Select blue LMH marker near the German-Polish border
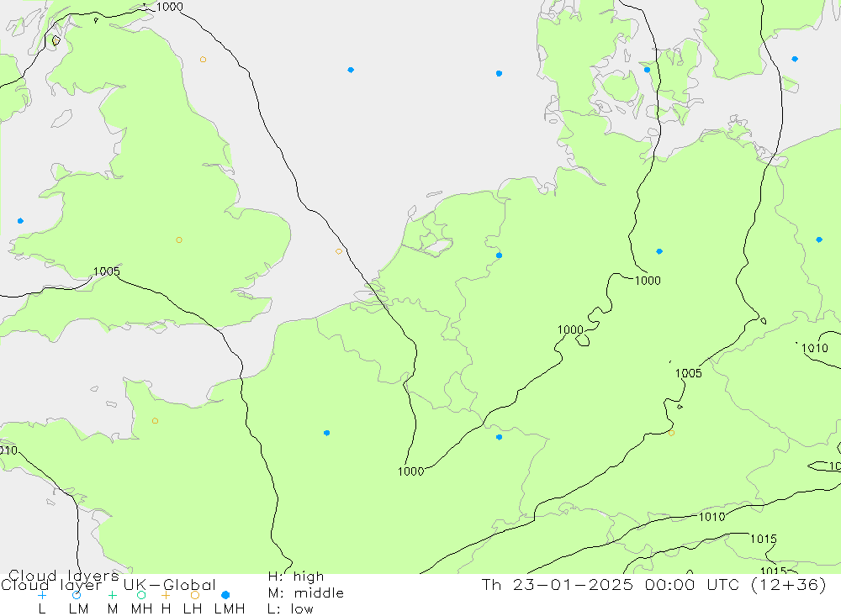Screen dimensions: 841x616 [819, 240]
